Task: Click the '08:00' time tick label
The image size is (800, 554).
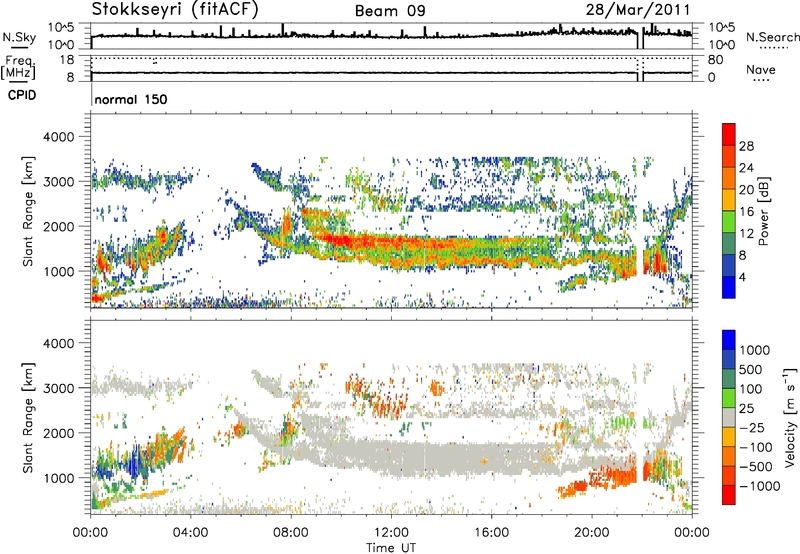Action: pyautogui.click(x=291, y=533)
